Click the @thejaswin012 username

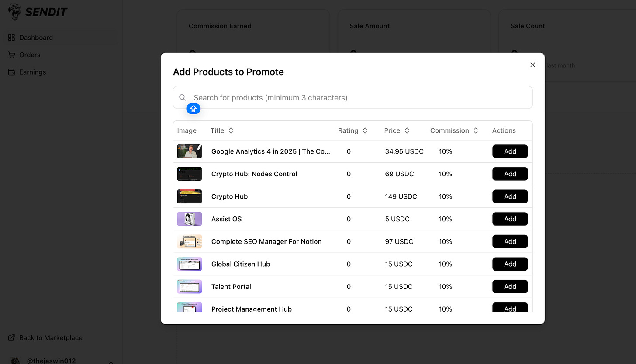pos(52,361)
